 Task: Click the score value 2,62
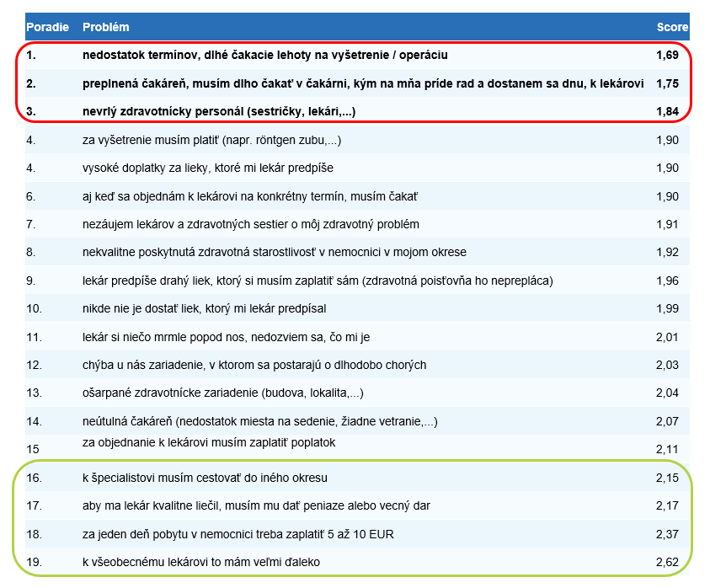pyautogui.click(x=666, y=561)
